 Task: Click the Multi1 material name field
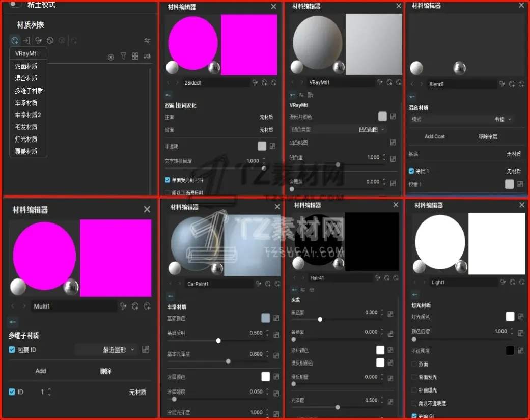(x=74, y=306)
